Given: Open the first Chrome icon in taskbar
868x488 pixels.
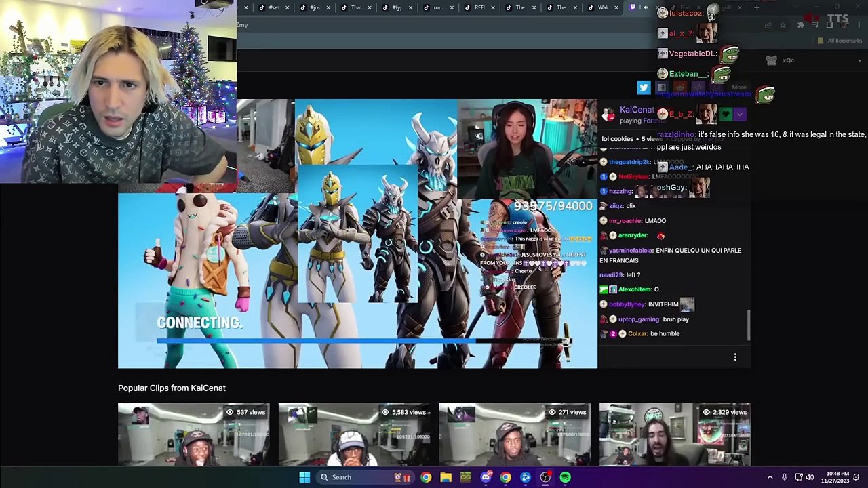Looking at the screenshot, I should [x=426, y=477].
